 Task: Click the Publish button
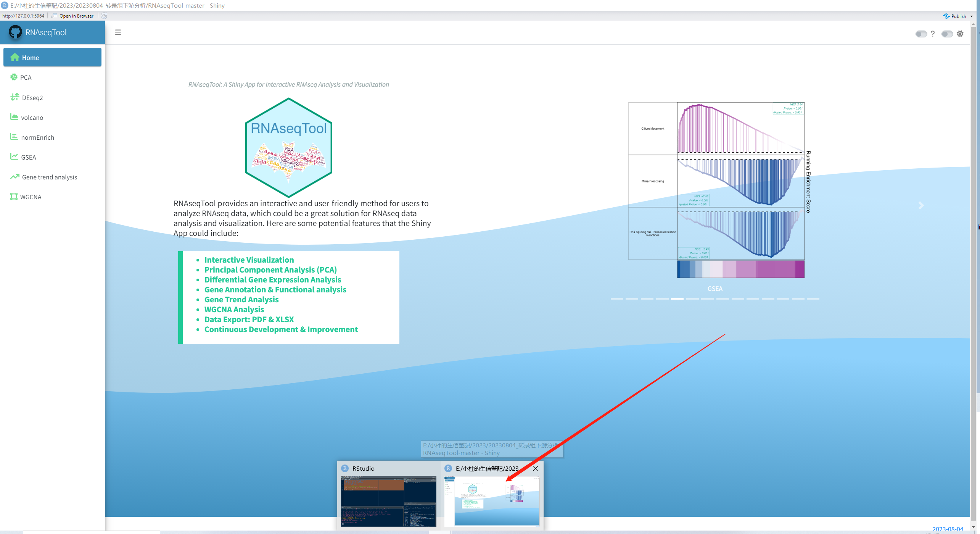pos(955,16)
